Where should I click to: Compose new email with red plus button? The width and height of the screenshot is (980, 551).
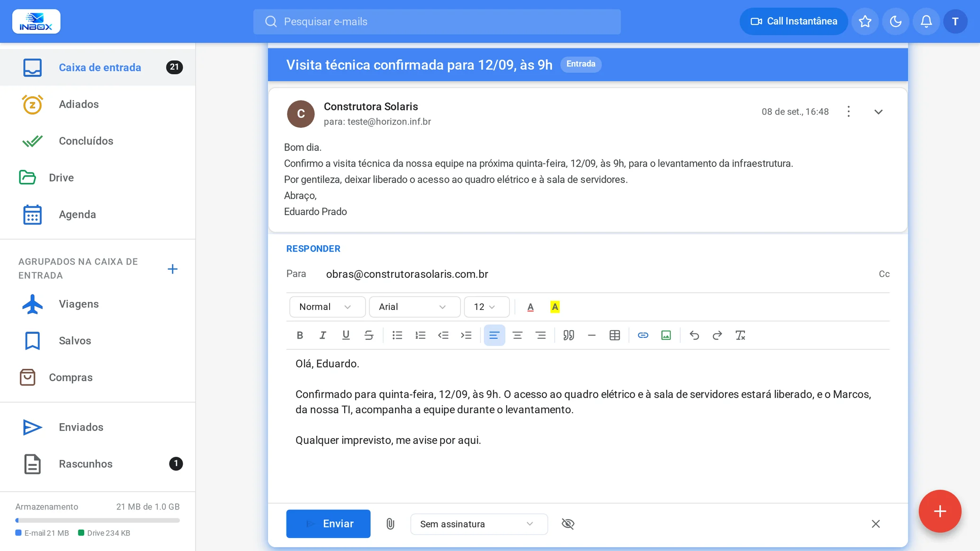939,511
